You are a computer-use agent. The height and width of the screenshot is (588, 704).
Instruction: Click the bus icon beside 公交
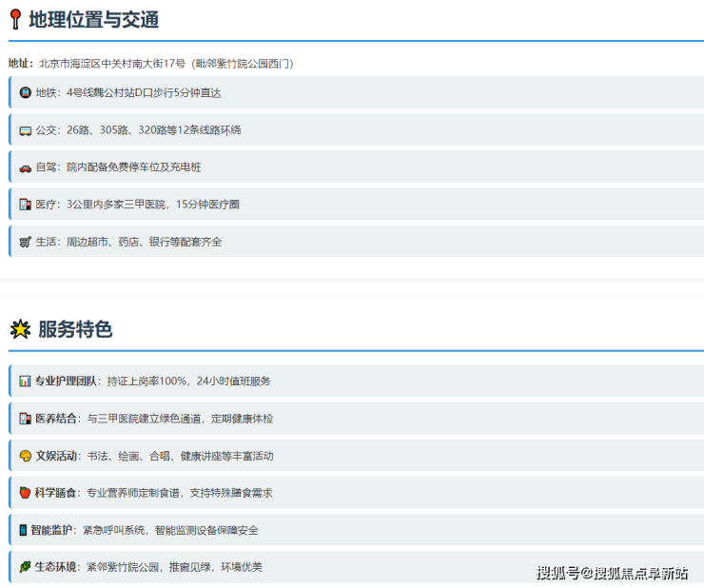point(26,129)
